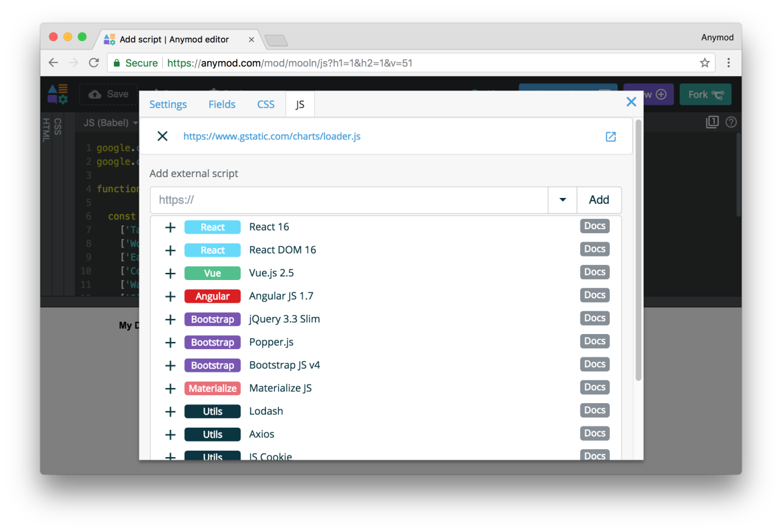The width and height of the screenshot is (782, 532).
Task: Click the Materialize tag badge
Action: [212, 389]
